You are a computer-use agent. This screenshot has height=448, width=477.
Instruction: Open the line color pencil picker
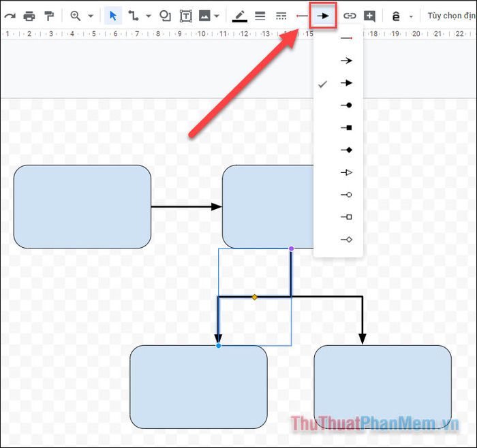tap(240, 16)
